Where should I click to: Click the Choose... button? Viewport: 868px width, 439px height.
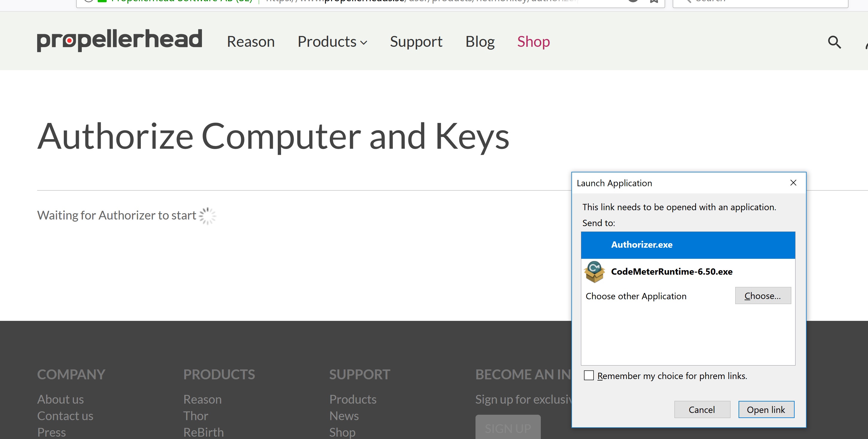click(x=763, y=296)
